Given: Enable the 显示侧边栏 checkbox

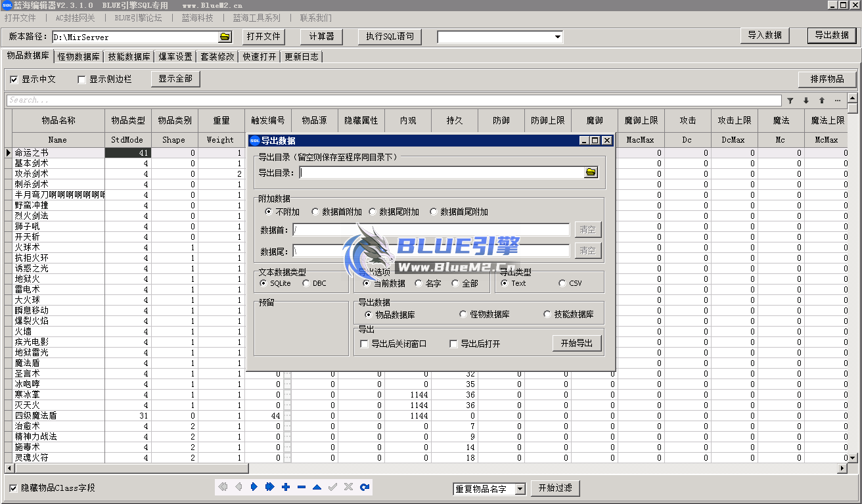Looking at the screenshot, I should click(81, 80).
